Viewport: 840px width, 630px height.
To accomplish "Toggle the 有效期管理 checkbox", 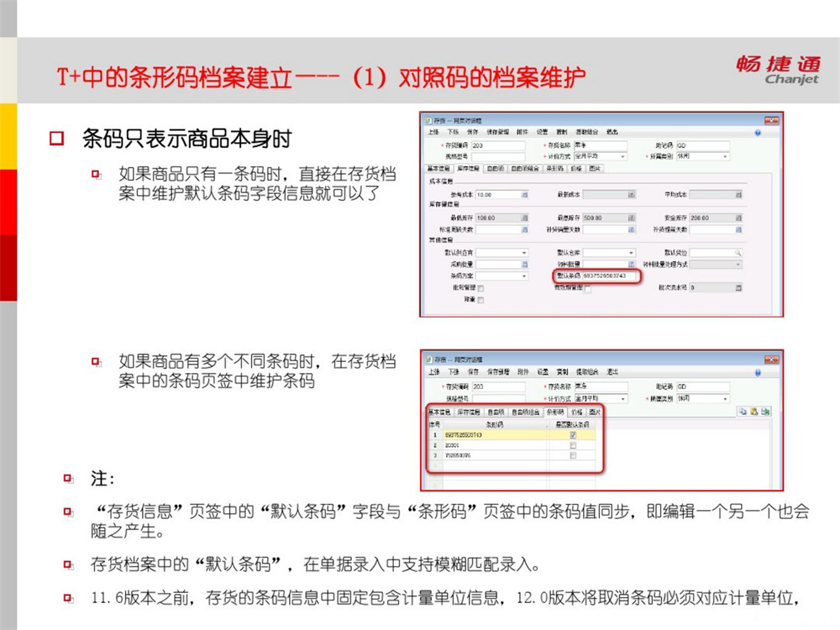I will point(588,289).
